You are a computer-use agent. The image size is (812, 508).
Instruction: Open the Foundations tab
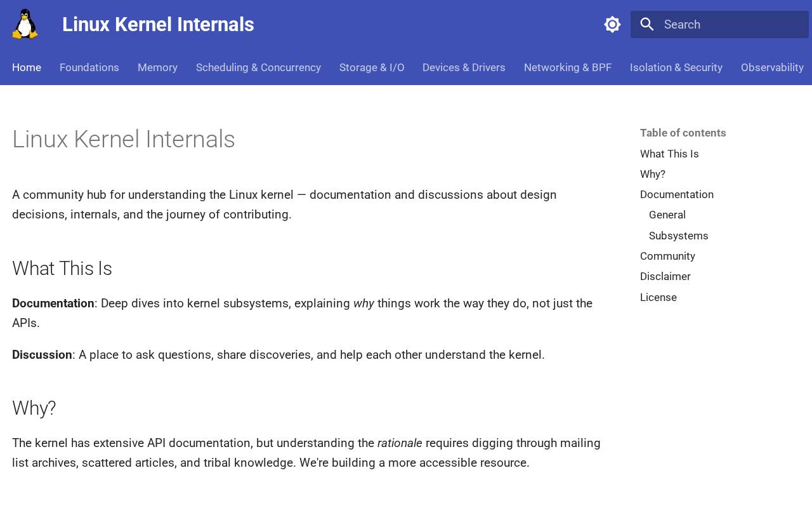(x=89, y=67)
